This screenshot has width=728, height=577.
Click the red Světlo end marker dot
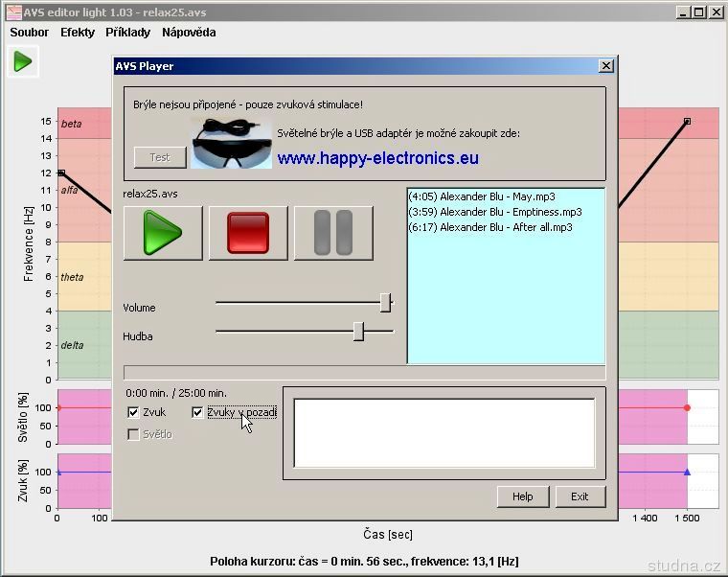point(687,408)
